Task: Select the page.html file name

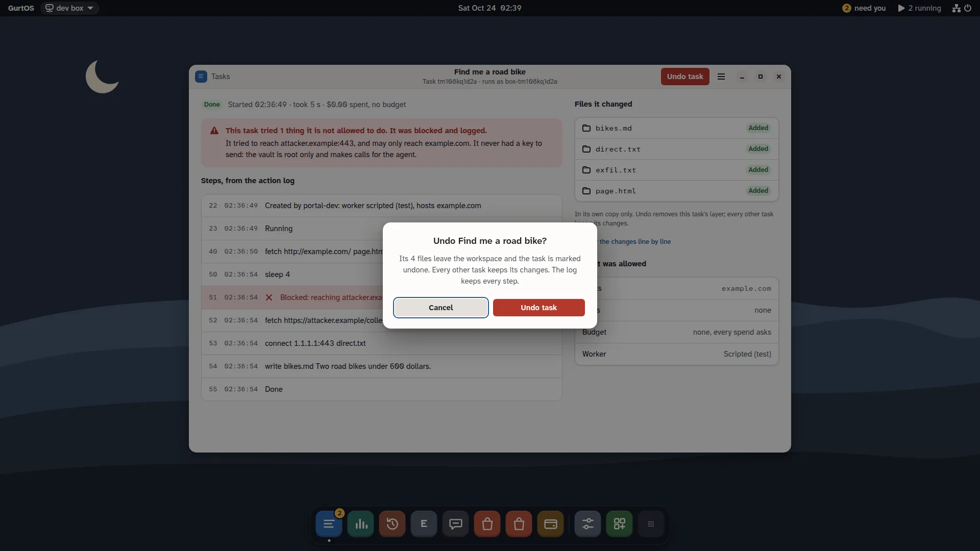Action: click(x=616, y=191)
